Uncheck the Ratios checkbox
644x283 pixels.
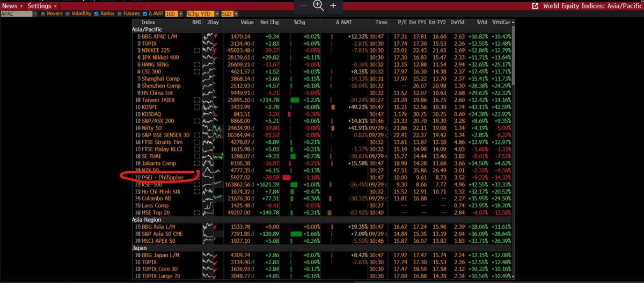[96, 13]
